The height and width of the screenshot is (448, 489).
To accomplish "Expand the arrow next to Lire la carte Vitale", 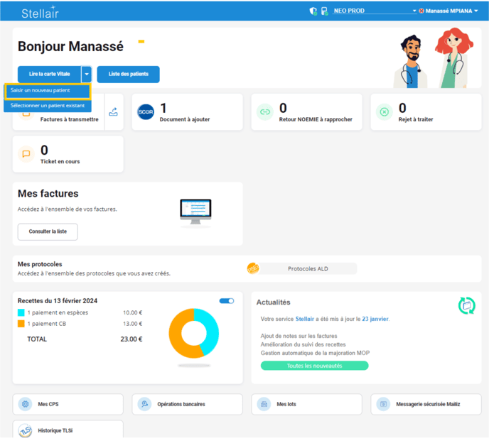I will coord(86,74).
